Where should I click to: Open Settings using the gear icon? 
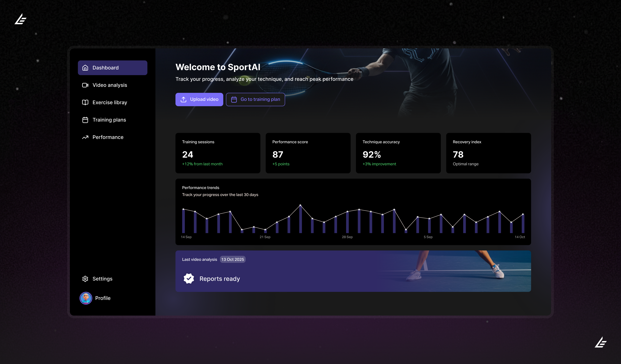pos(85,279)
